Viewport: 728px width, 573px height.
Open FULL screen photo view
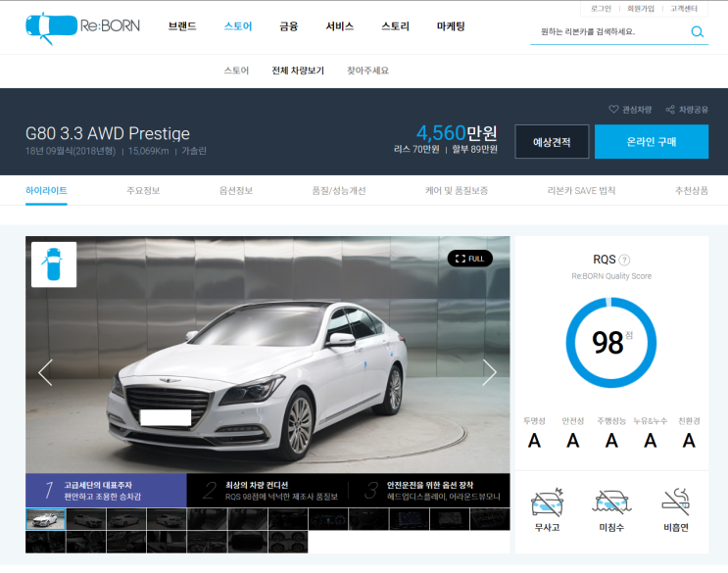tap(470, 259)
